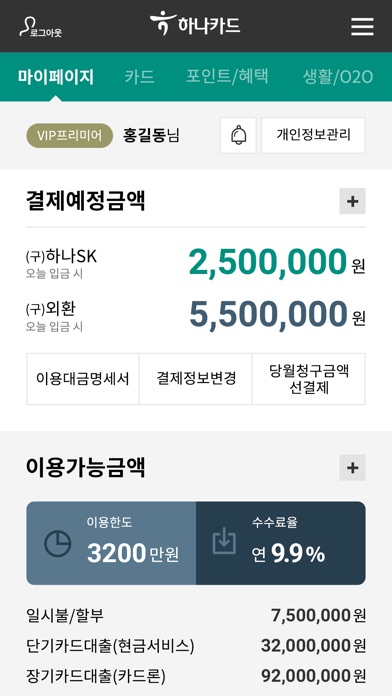
Task: Open 개인정보관리 button
Action: click(x=313, y=135)
